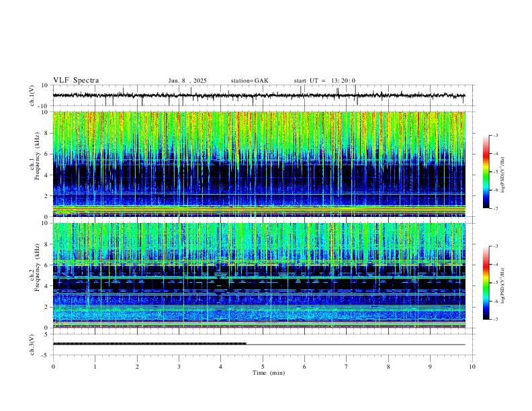532x411 pixels.
Task: Click the ch.2 "Frequency (kHz)" axis label
Action: point(37,267)
